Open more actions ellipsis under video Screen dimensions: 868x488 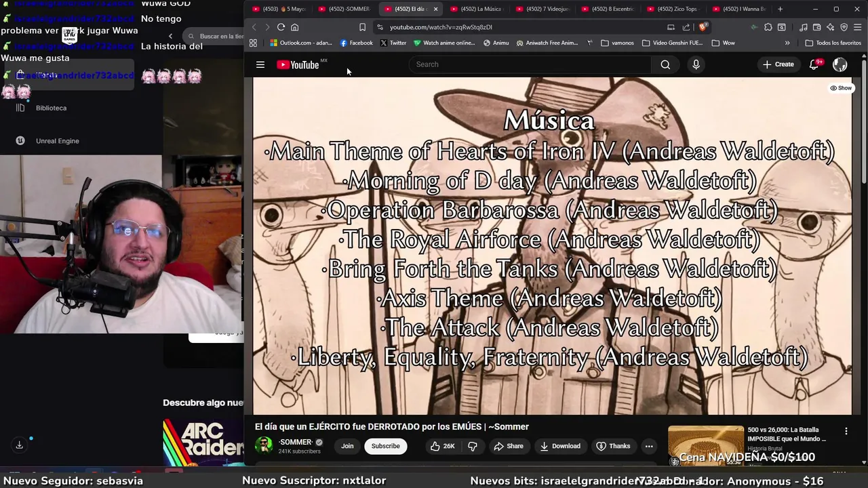(x=649, y=446)
